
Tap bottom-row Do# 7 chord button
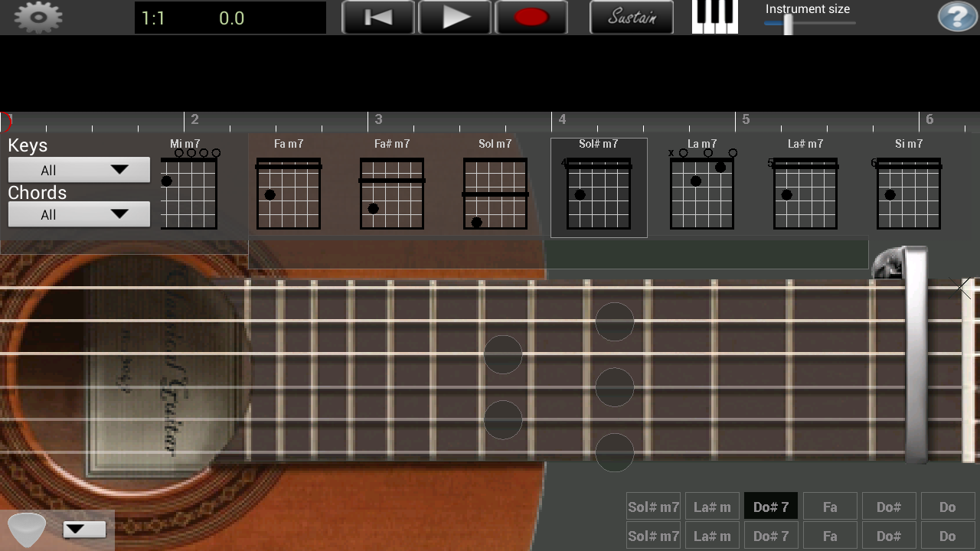pyautogui.click(x=771, y=536)
